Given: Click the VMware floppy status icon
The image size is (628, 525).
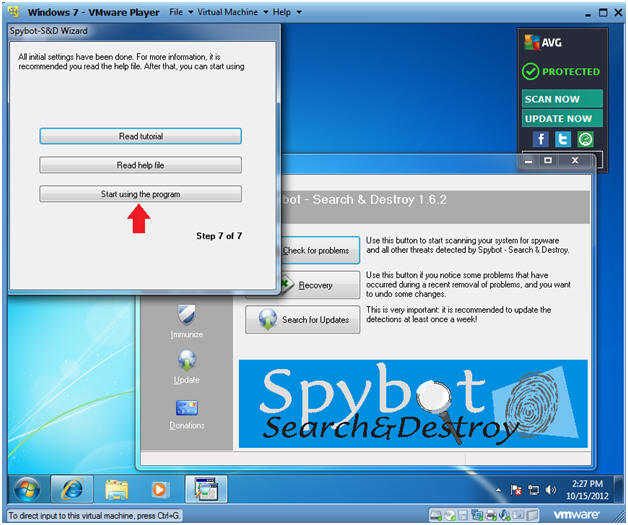Looking at the screenshot, I should [x=463, y=515].
